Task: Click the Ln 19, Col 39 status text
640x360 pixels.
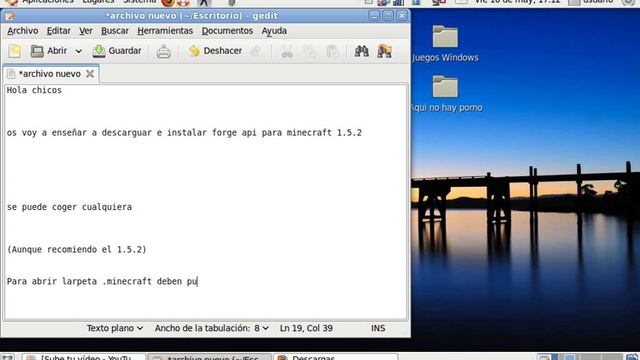Action: [x=306, y=328]
